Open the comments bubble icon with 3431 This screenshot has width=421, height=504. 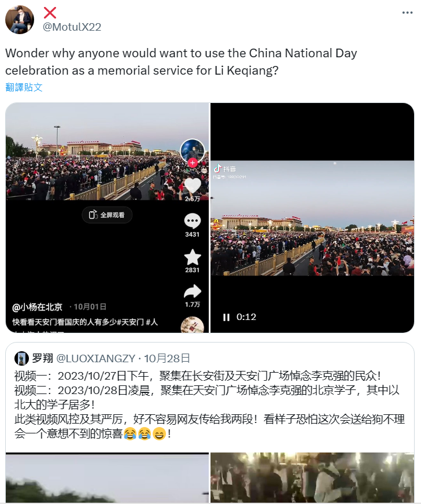193,221
